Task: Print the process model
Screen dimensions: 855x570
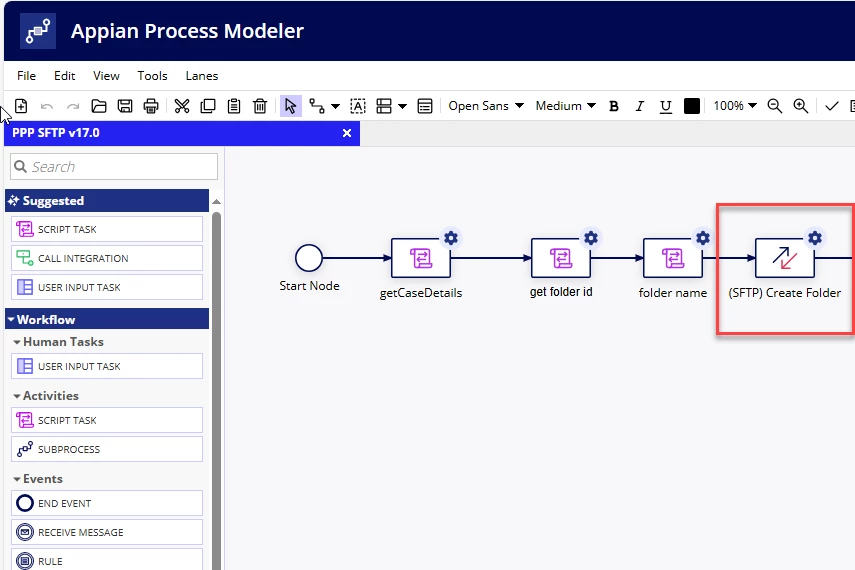Action: [x=151, y=106]
